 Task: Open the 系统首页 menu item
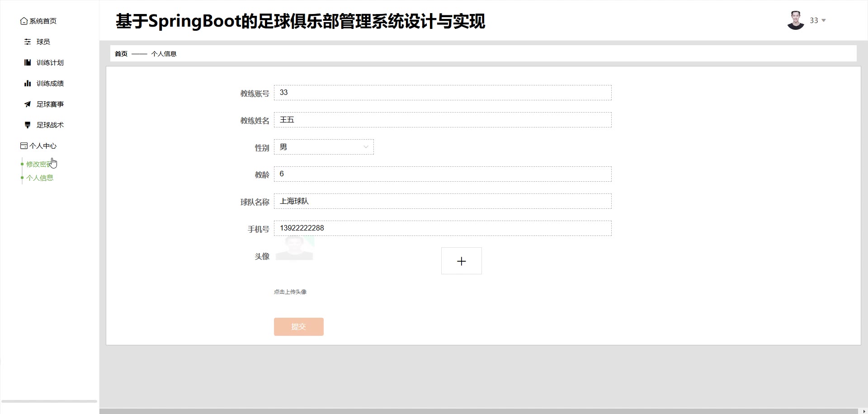coord(43,21)
